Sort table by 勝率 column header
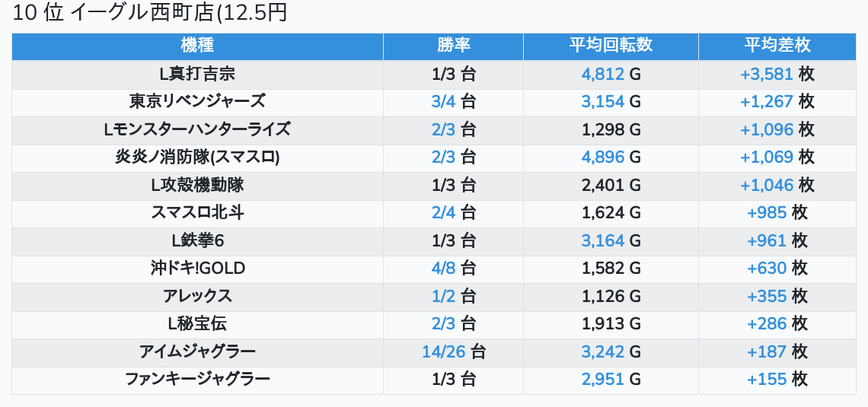Image resolution: width=868 pixels, height=407 pixels. pyautogui.click(x=453, y=46)
